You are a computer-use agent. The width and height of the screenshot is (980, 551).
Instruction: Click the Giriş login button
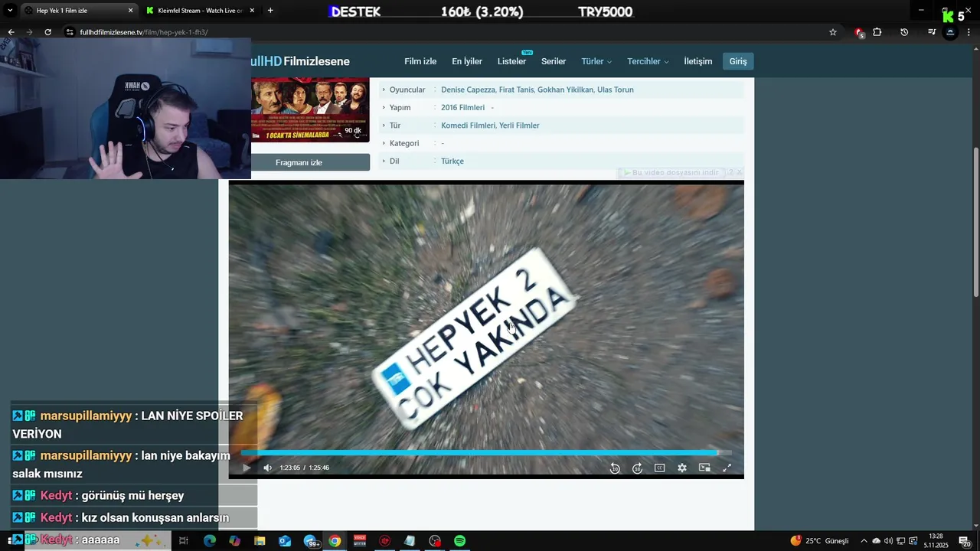tap(738, 61)
